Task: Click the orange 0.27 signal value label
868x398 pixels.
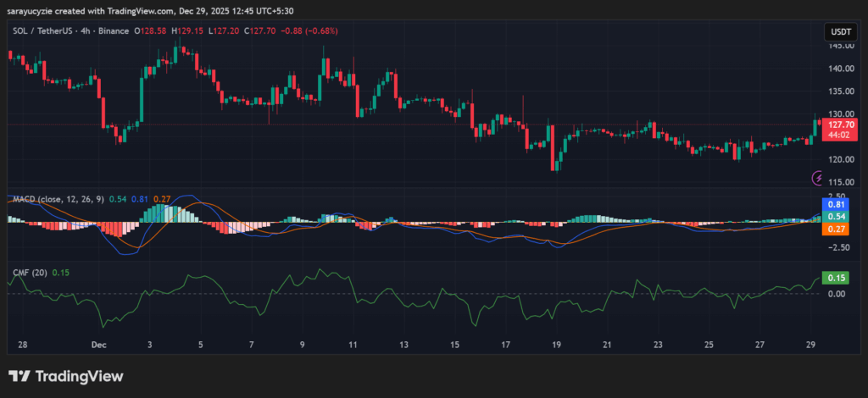Action: pyautogui.click(x=836, y=229)
